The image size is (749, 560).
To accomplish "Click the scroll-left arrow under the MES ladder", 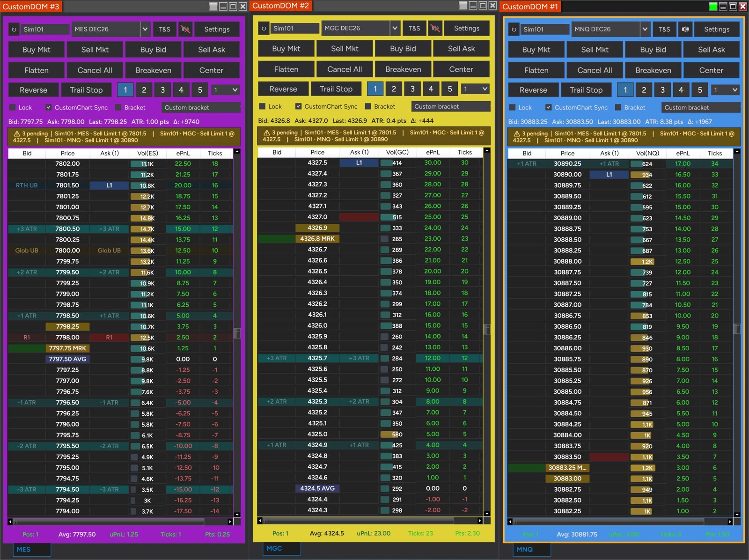I will [x=10, y=522].
